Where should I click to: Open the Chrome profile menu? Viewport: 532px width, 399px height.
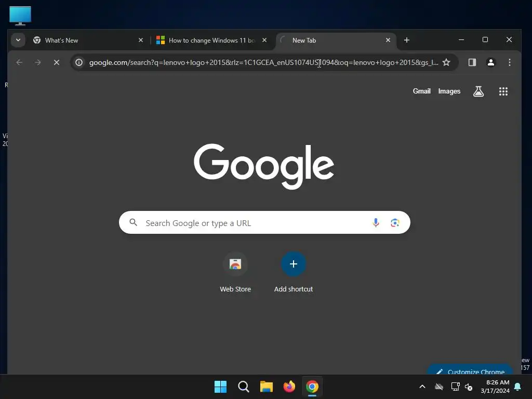pyautogui.click(x=490, y=62)
